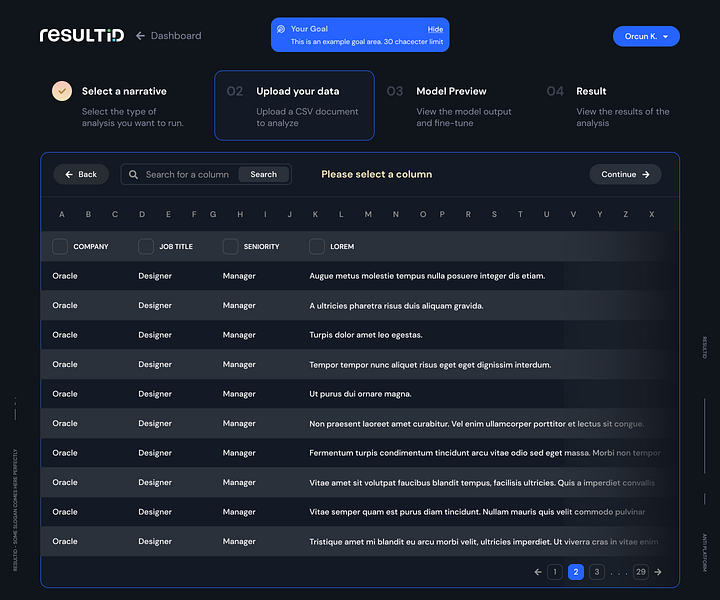Click the Back button
This screenshot has height=600, width=720.
click(81, 174)
